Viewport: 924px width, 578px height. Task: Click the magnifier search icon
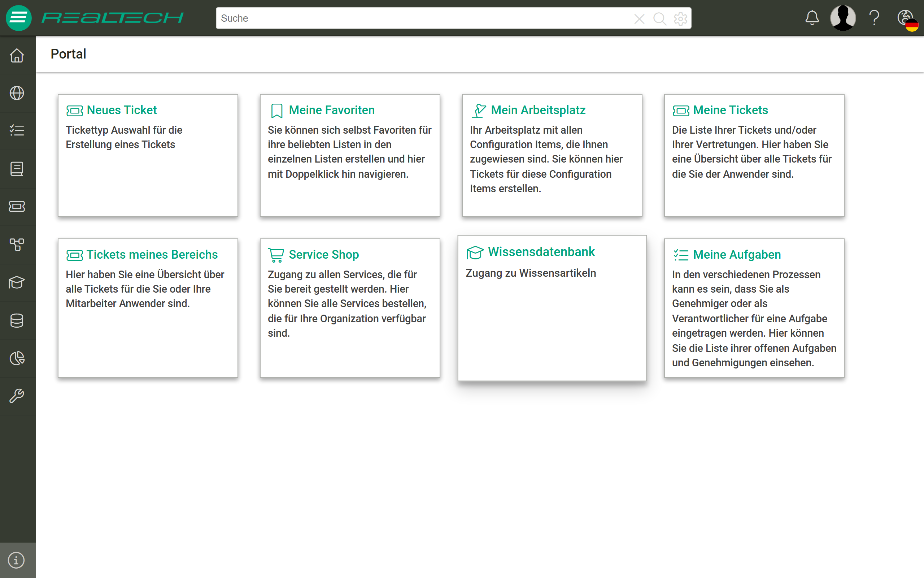(x=659, y=18)
